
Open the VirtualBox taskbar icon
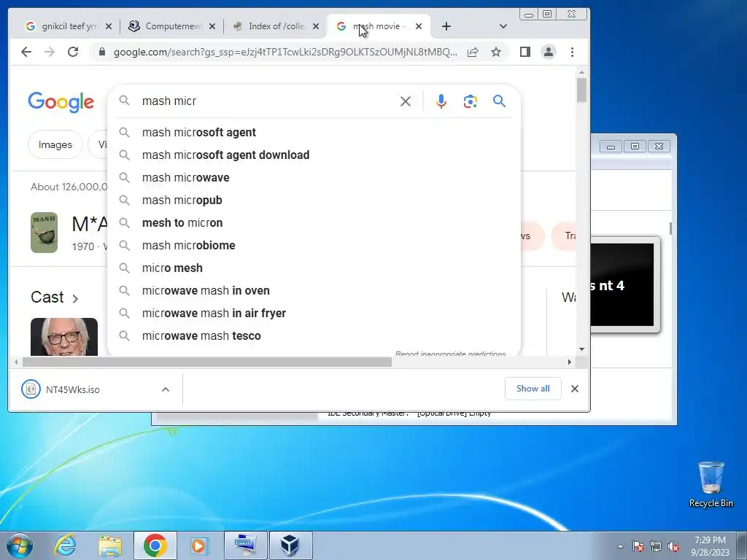(290, 545)
